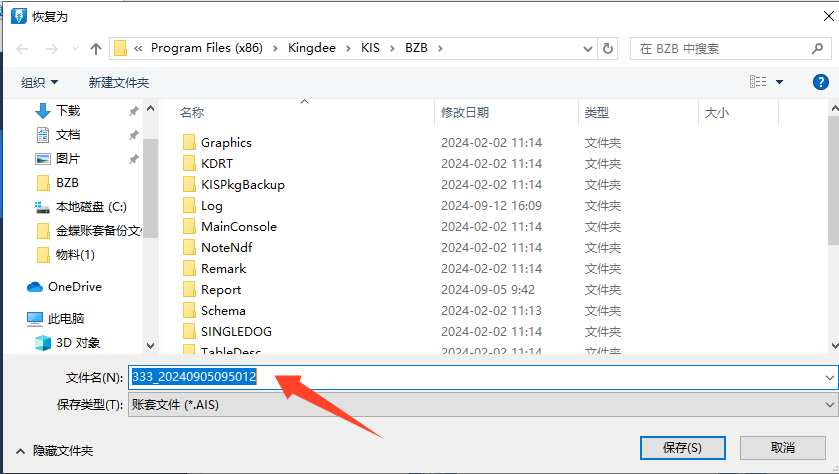This screenshot has width=839, height=474.
Task: Click 保存(S) button
Action: click(683, 448)
